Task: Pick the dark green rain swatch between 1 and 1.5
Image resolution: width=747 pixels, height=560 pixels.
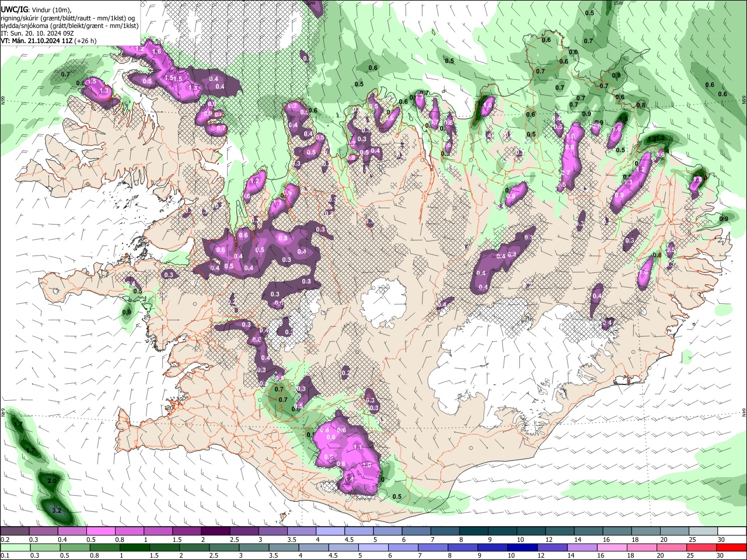Action: 134,548
